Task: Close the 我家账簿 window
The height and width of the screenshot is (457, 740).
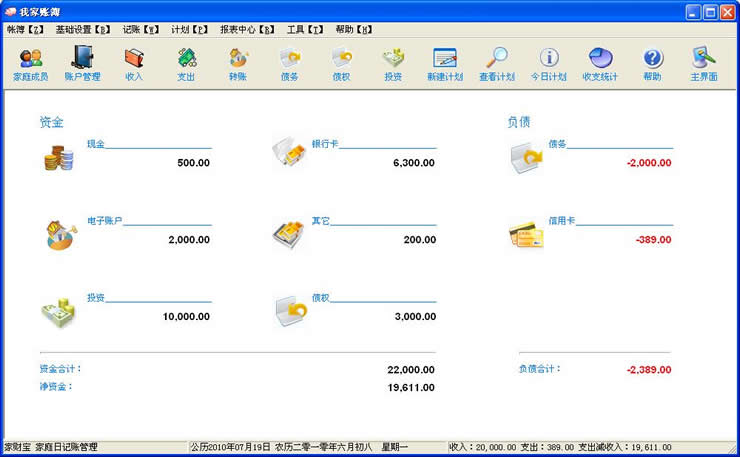Action: pyautogui.click(x=727, y=12)
